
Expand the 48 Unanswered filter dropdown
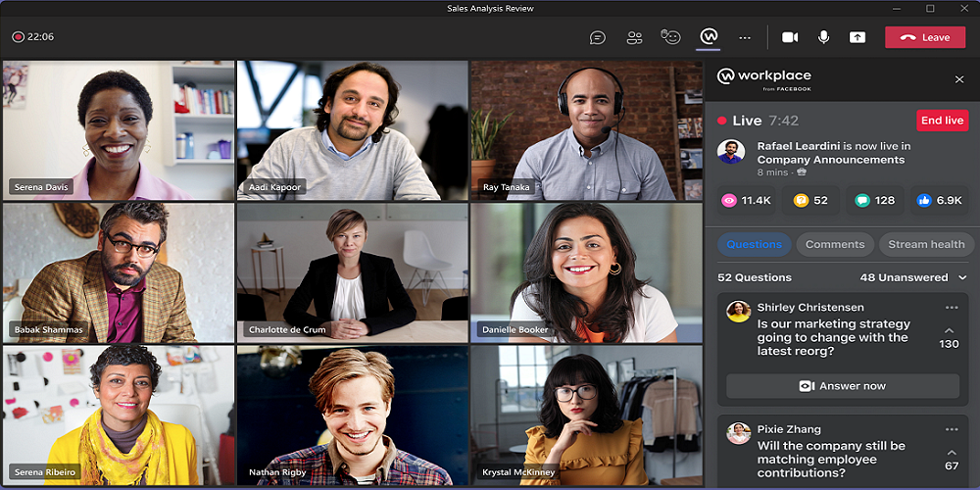(962, 278)
